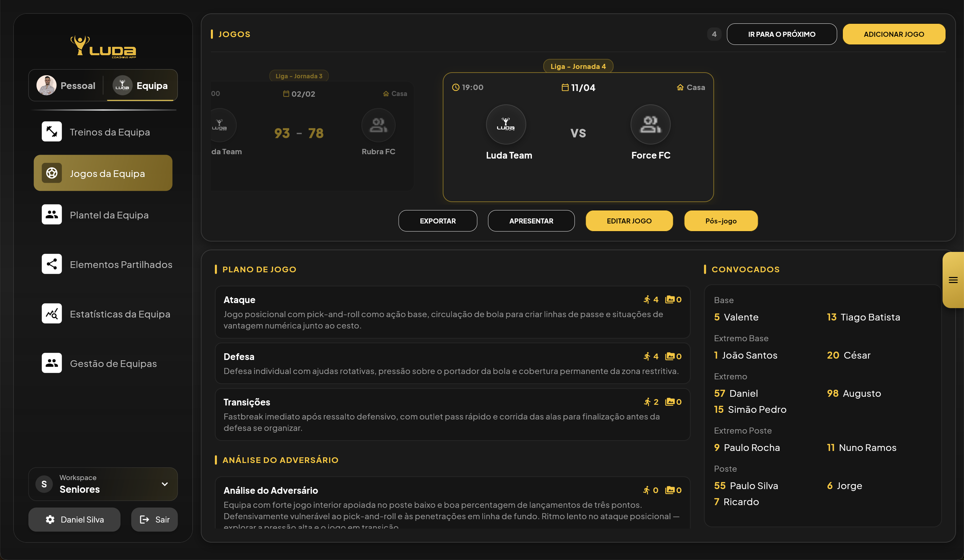Image resolution: width=964 pixels, height=560 pixels.
Task: Open Plantel da Equipa via its people icon
Action: tap(51, 214)
